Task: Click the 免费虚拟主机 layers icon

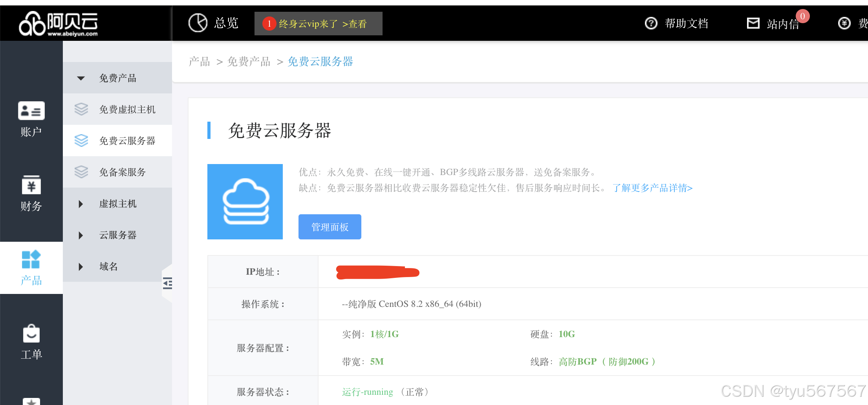Action: (81, 109)
